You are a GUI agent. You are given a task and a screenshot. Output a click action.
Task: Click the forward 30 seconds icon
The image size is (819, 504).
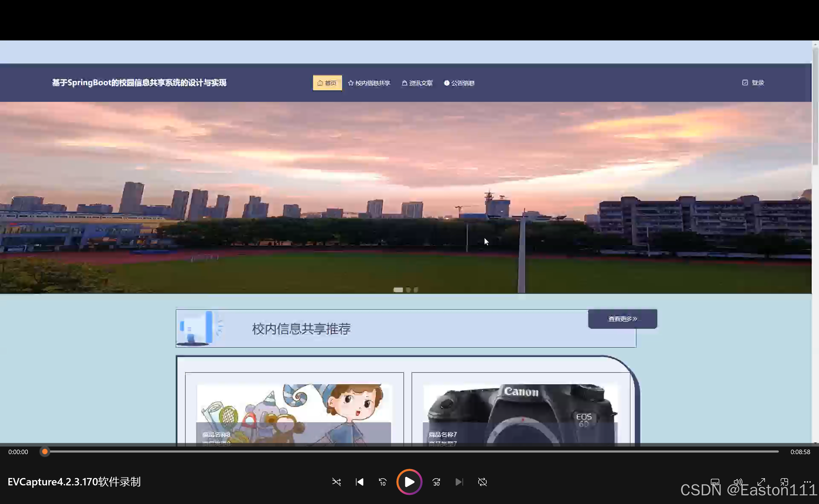pos(436,482)
